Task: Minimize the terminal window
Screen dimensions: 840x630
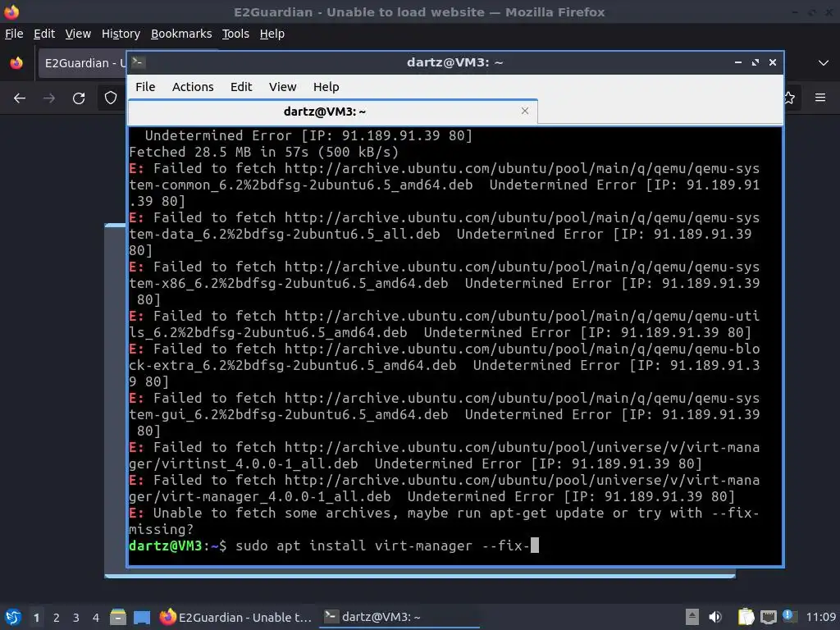Action: [737, 62]
